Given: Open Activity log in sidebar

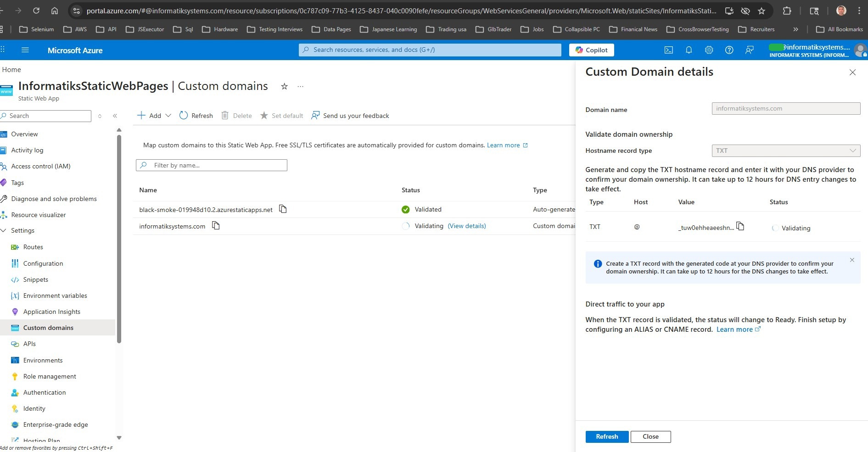Looking at the screenshot, I should tap(27, 150).
